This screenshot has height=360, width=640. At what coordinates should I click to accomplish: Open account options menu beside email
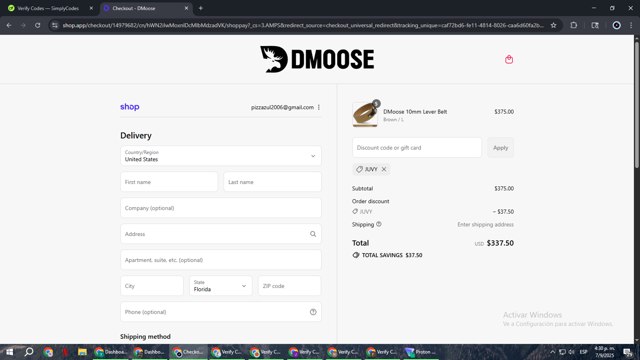click(319, 107)
